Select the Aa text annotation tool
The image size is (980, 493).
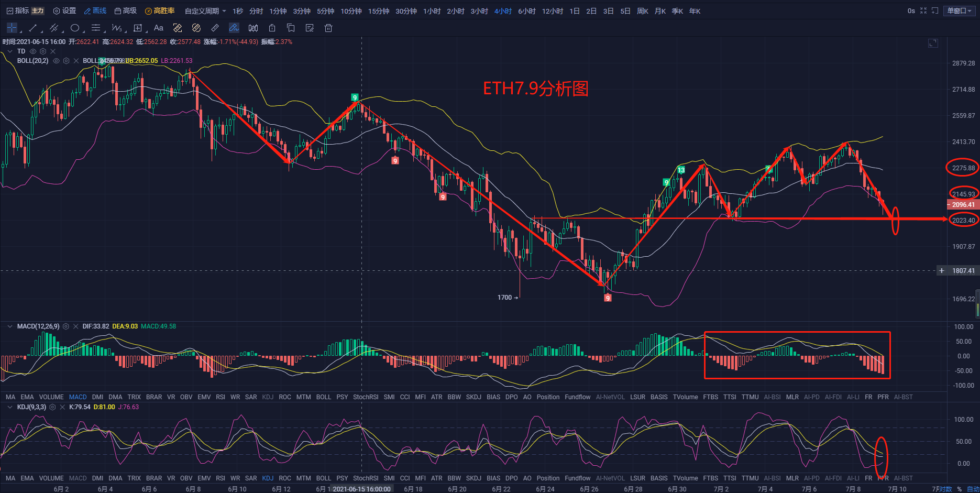[x=159, y=28]
